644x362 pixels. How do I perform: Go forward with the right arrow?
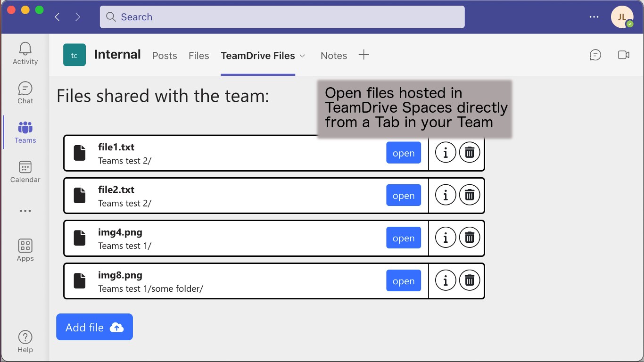(x=78, y=17)
